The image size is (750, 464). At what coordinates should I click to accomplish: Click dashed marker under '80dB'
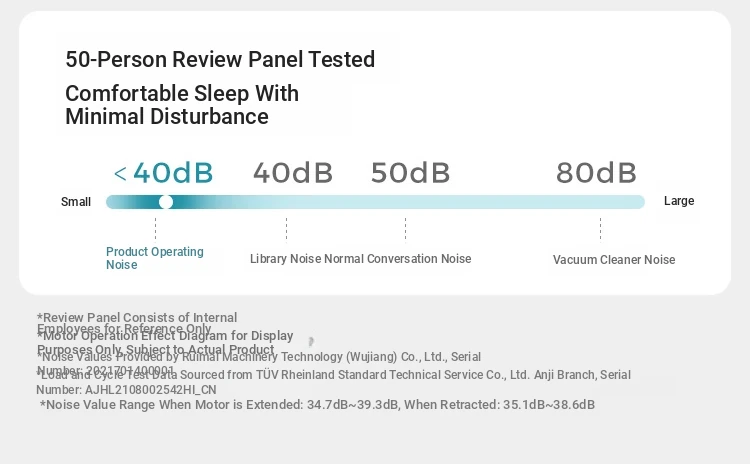(600, 230)
